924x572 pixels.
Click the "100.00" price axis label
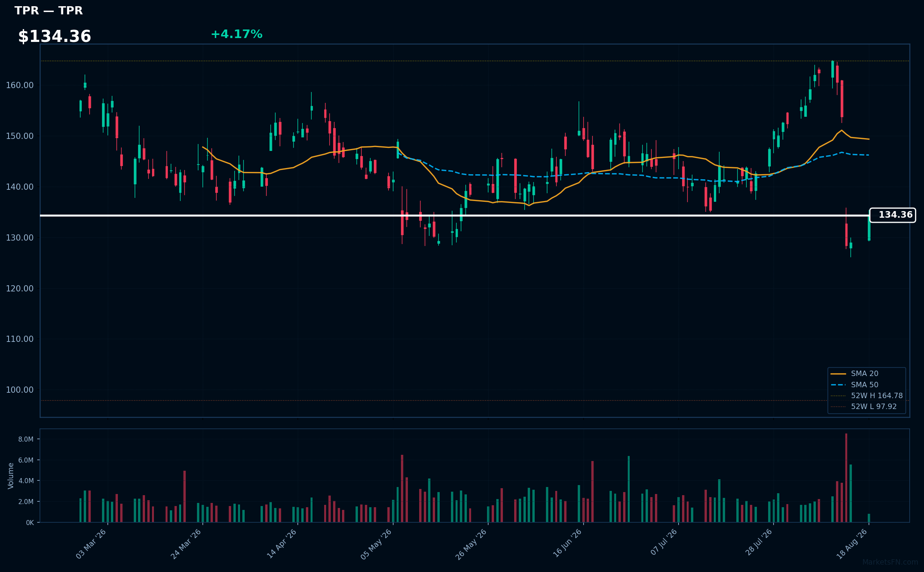tap(20, 390)
